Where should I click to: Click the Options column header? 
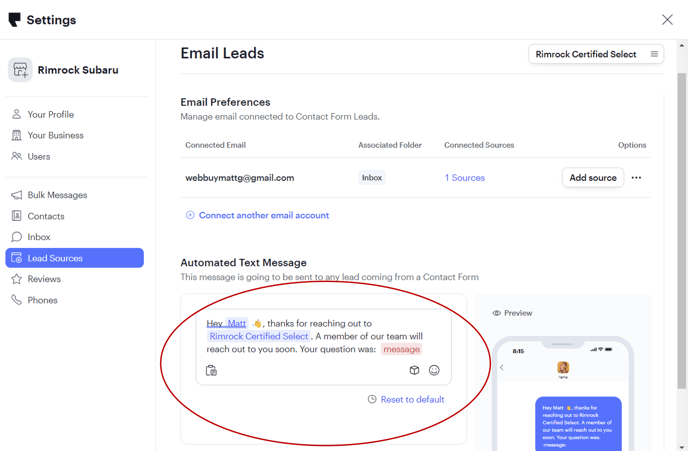(x=632, y=145)
